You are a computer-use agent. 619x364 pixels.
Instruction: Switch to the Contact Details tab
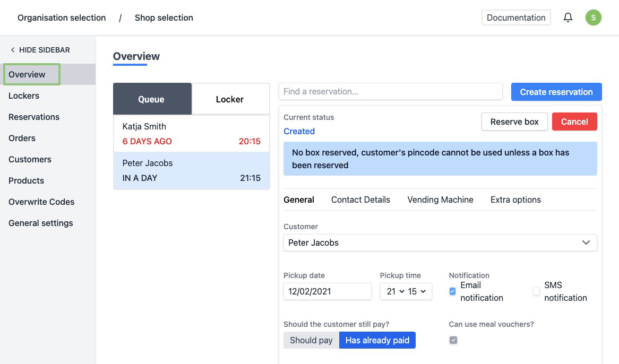360,200
